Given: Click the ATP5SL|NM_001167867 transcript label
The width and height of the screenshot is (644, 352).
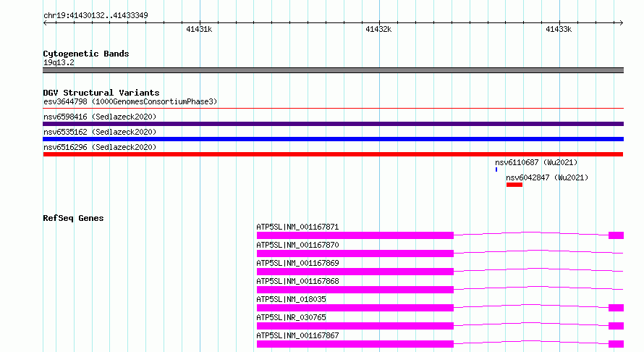Looking at the screenshot, I should coord(297,335).
